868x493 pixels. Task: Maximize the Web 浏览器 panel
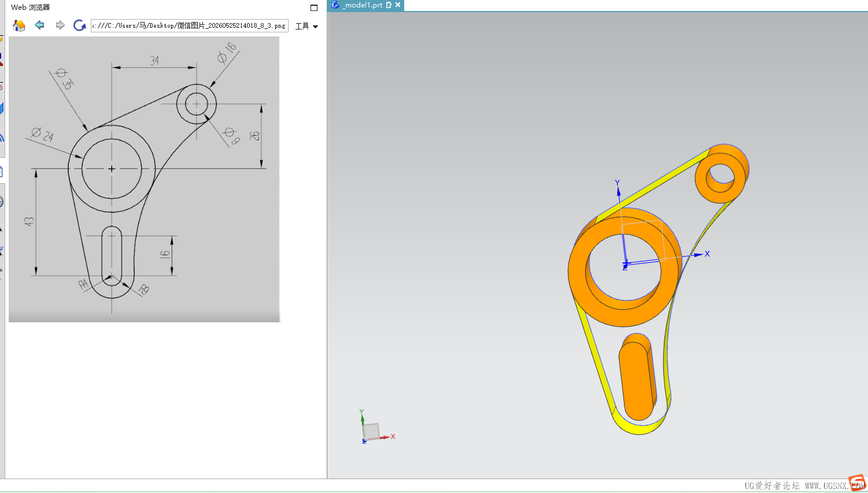click(x=314, y=8)
